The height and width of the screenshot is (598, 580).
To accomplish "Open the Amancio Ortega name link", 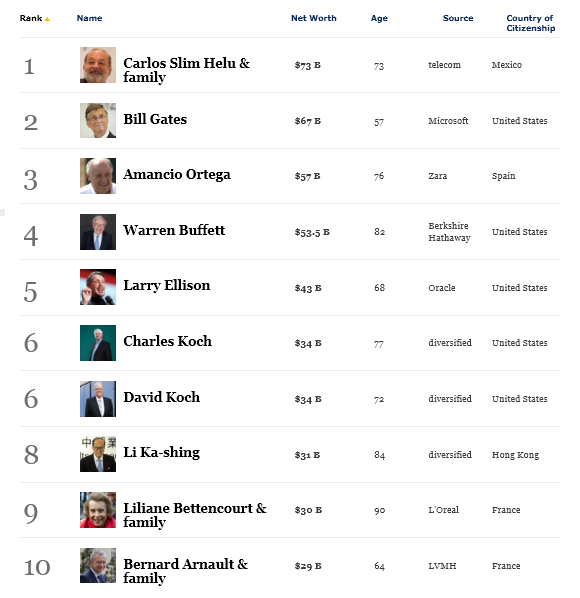I will 177,175.
